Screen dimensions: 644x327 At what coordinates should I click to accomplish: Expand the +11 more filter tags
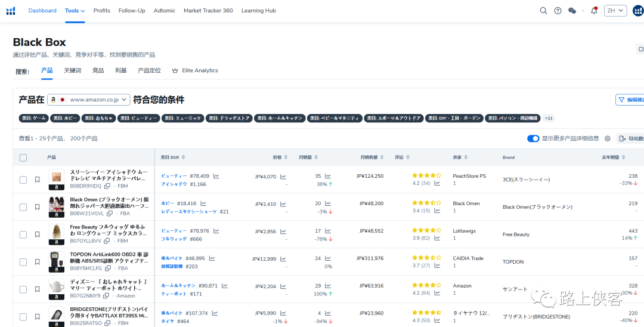549,118
